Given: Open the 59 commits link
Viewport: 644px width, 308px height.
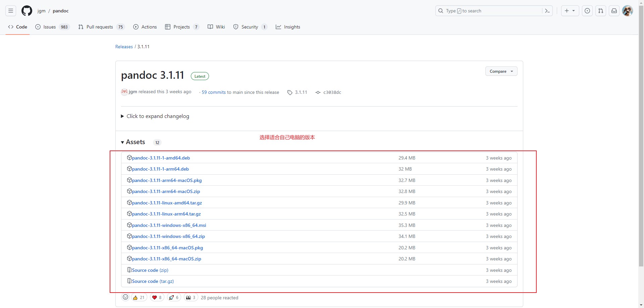Looking at the screenshot, I should click(214, 93).
